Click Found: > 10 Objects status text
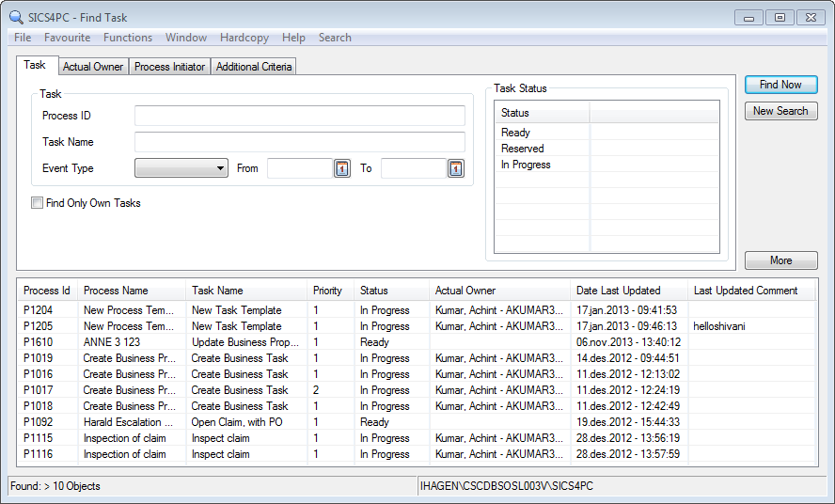This screenshot has height=504, width=835. coord(55,486)
